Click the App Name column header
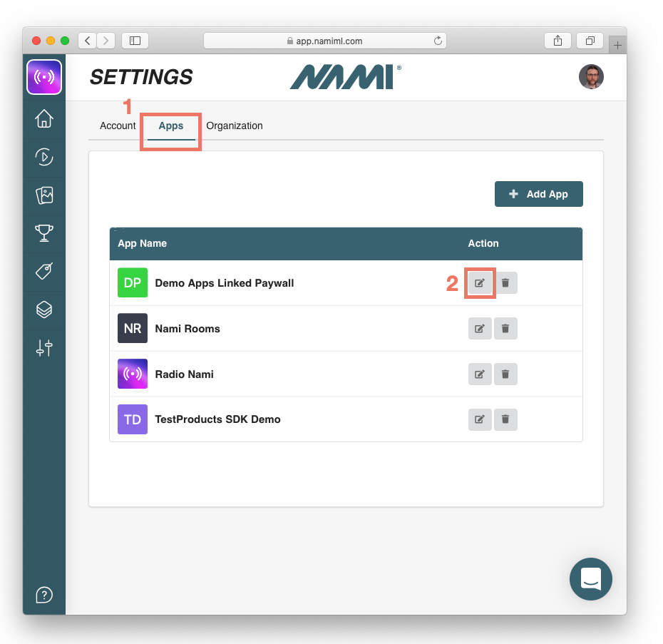Screen dimensions: 663x644 [142, 243]
